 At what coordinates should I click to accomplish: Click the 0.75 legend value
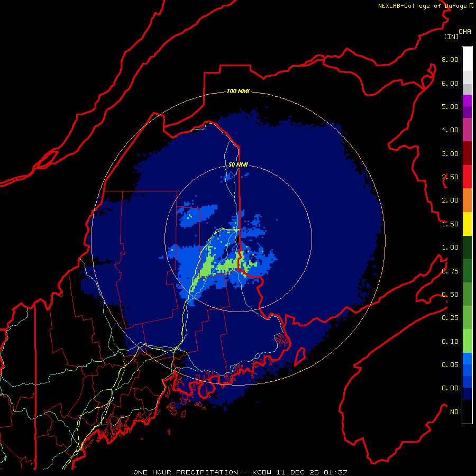point(450,271)
